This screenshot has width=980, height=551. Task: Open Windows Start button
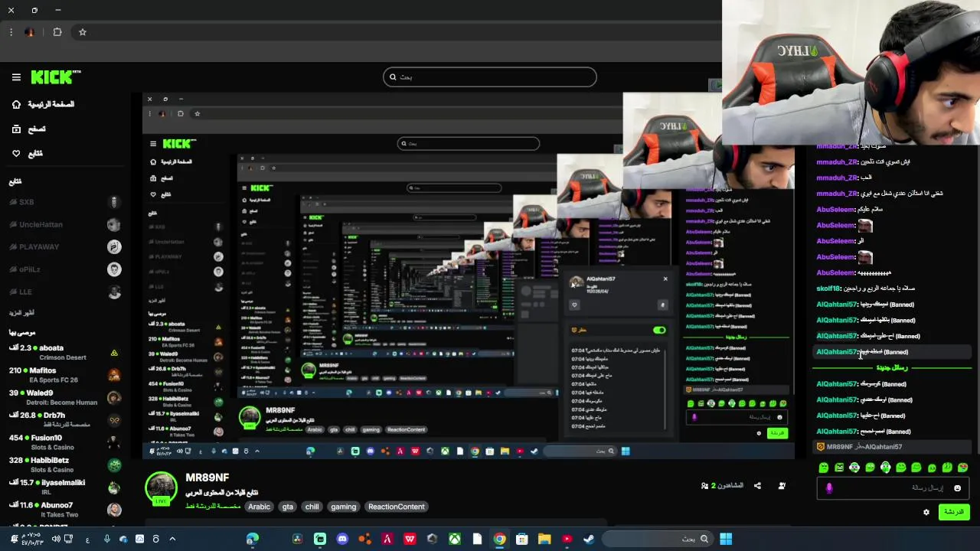coord(726,539)
